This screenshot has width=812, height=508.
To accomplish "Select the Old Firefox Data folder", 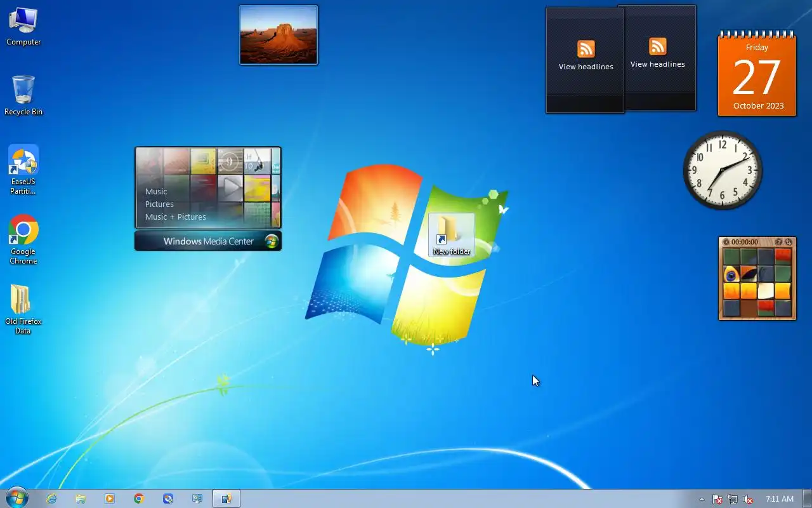I will coord(23,309).
